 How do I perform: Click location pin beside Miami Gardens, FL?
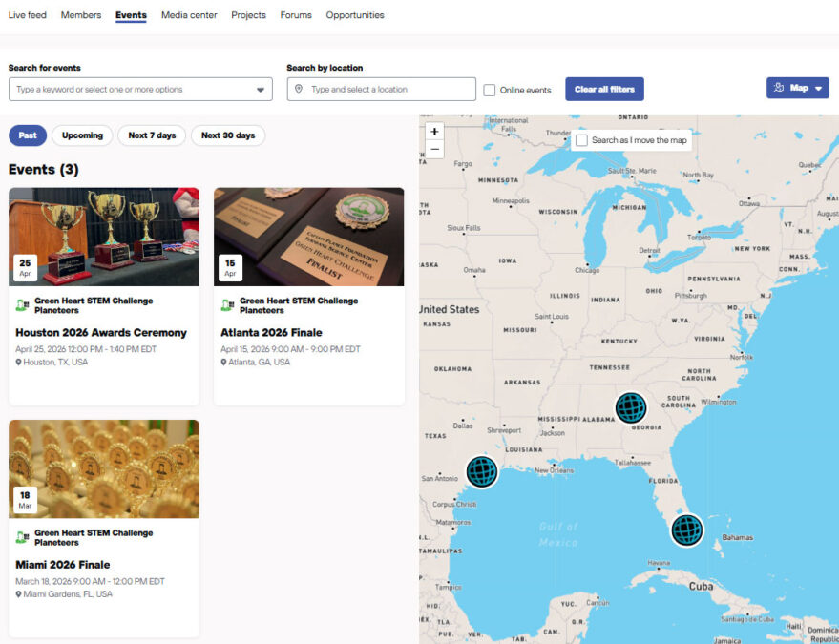click(18, 594)
